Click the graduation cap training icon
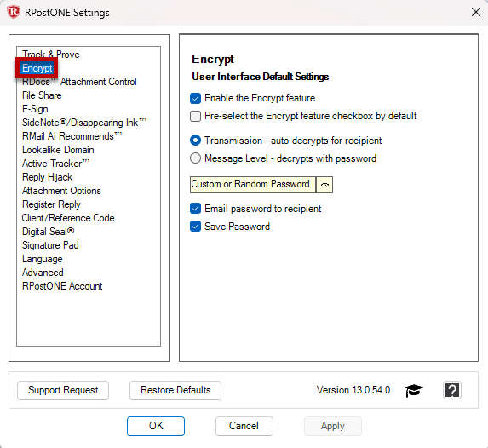Image resolution: width=488 pixels, height=448 pixels. [414, 390]
